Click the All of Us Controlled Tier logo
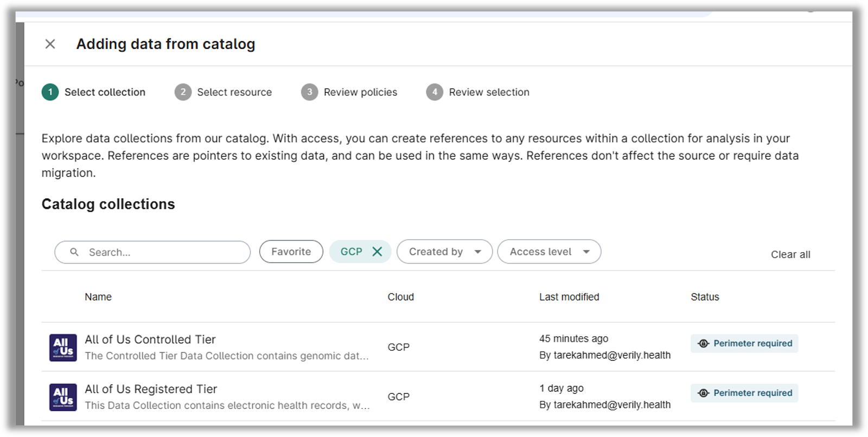 pyautogui.click(x=63, y=348)
